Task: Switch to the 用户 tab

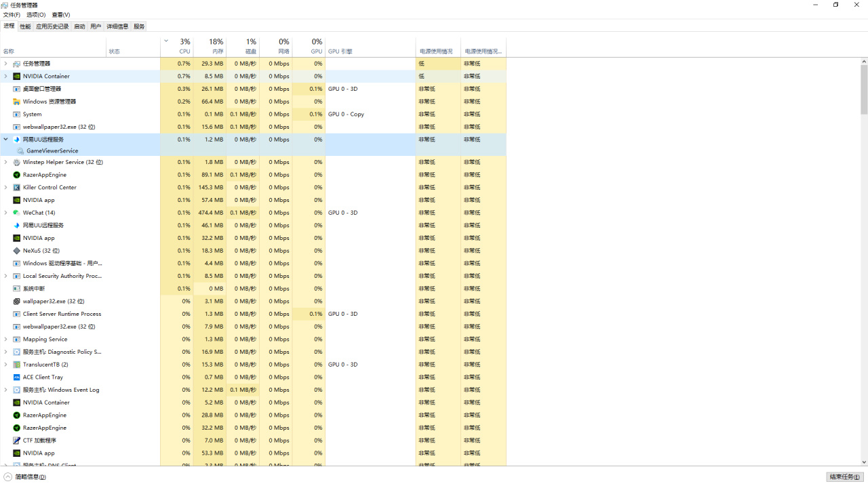Action: [96, 26]
